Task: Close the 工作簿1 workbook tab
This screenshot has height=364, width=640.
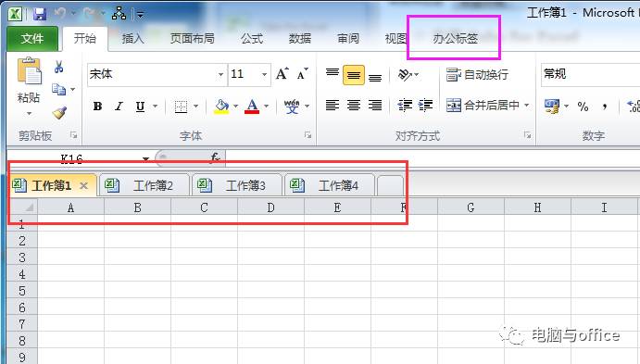Action: click(x=84, y=185)
